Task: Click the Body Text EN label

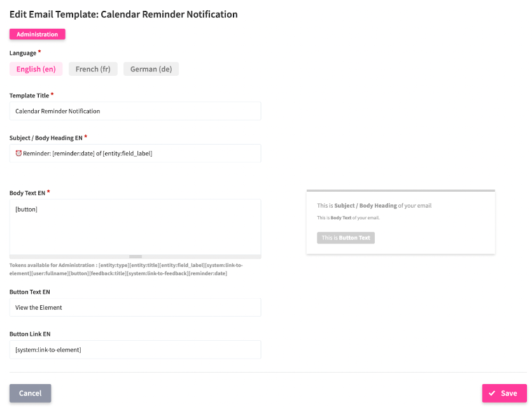Action: coord(27,193)
